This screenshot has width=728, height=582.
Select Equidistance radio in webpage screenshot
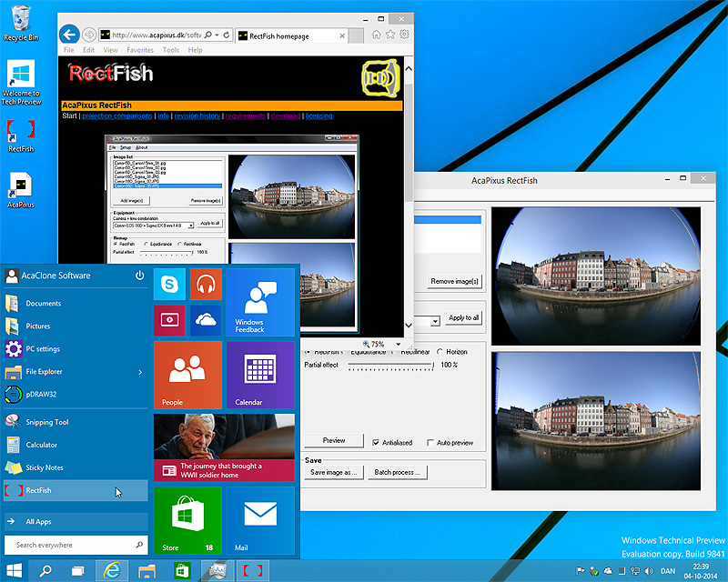point(147,244)
